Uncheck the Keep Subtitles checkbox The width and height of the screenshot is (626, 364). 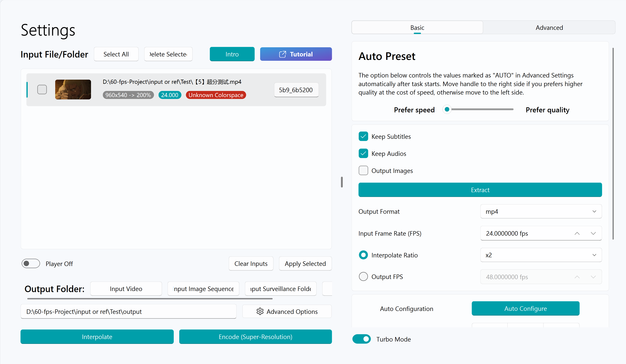tap(363, 136)
